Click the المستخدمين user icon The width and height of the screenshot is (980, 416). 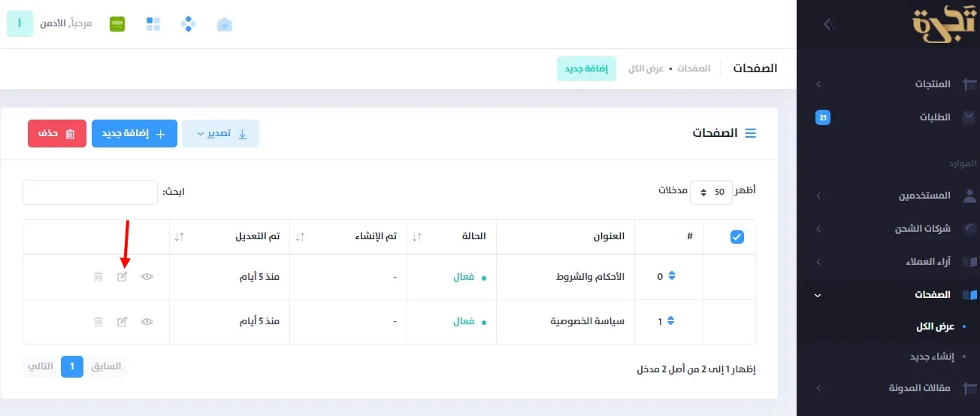point(969,196)
